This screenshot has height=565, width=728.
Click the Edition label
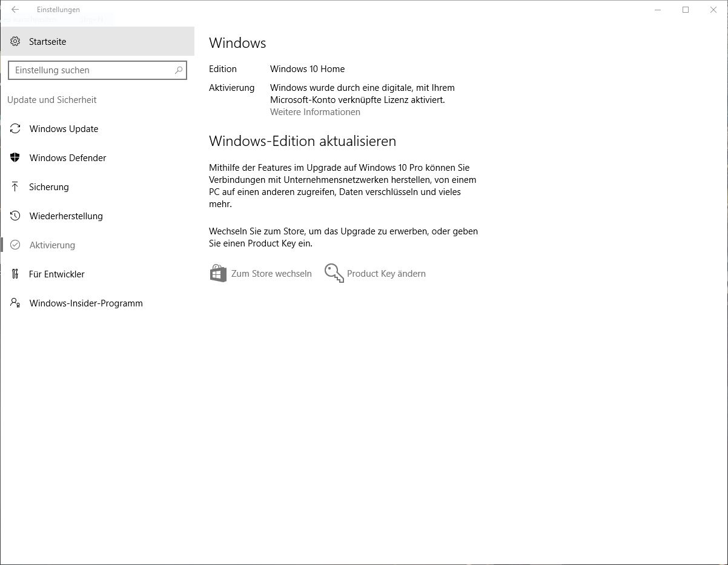pyautogui.click(x=223, y=69)
